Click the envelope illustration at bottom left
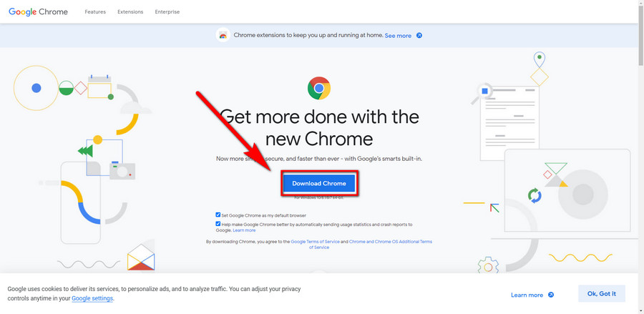 point(140,257)
